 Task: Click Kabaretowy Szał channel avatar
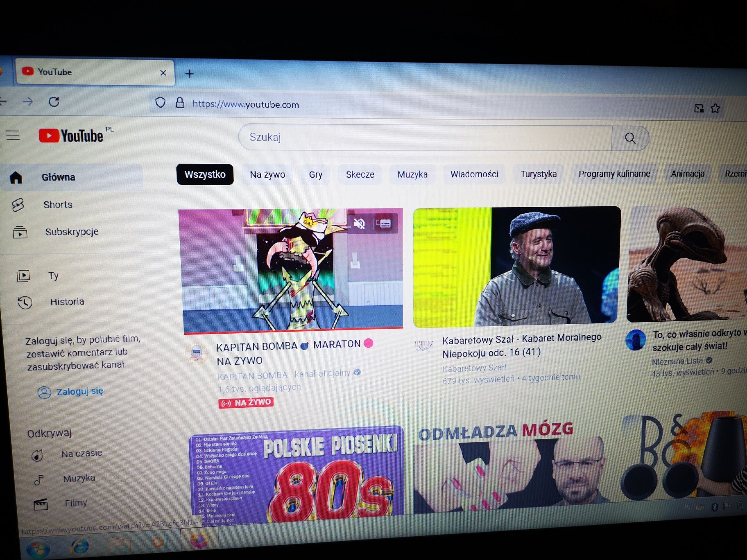[x=424, y=345]
